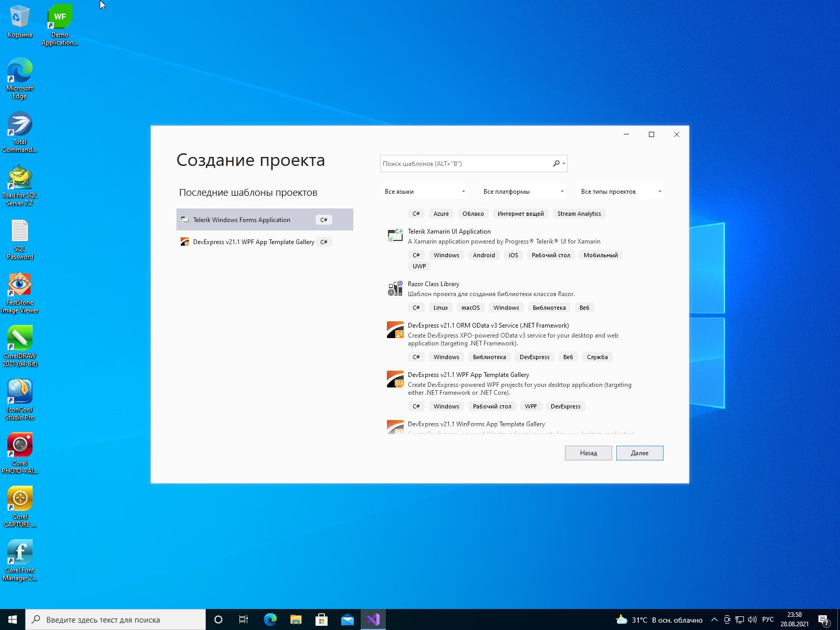The height and width of the screenshot is (630, 840).
Task: Select DevExpress v21.1 ORM OData v3 Service title
Action: [x=488, y=325]
